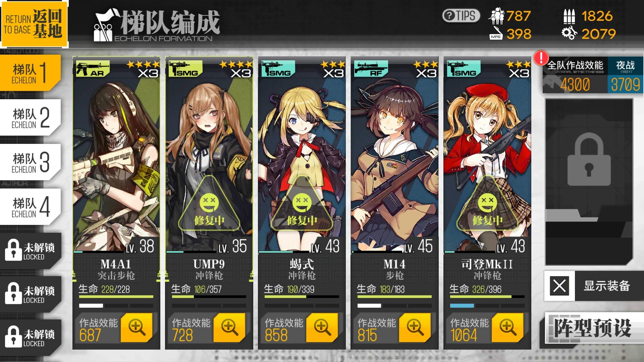The height and width of the screenshot is (362, 644).
Task: Open UMP9 combat effectiveness magnifier
Action: click(x=229, y=327)
